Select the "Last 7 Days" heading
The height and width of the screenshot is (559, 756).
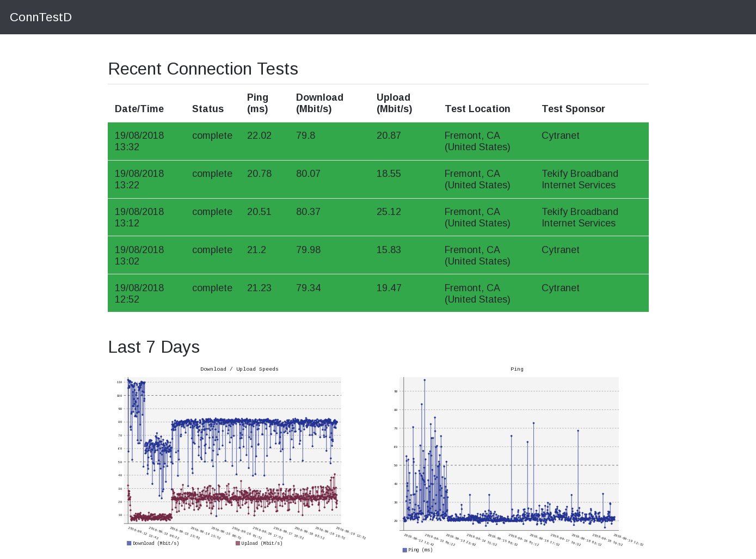point(154,347)
